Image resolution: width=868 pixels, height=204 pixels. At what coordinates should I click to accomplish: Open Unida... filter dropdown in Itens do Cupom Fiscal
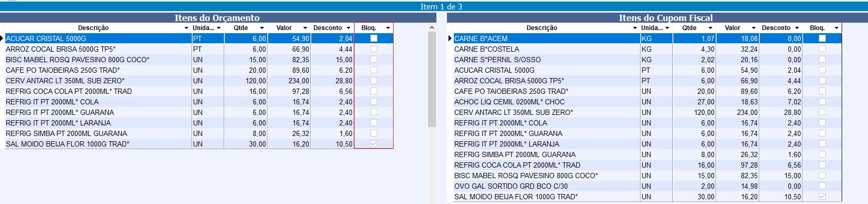667,28
